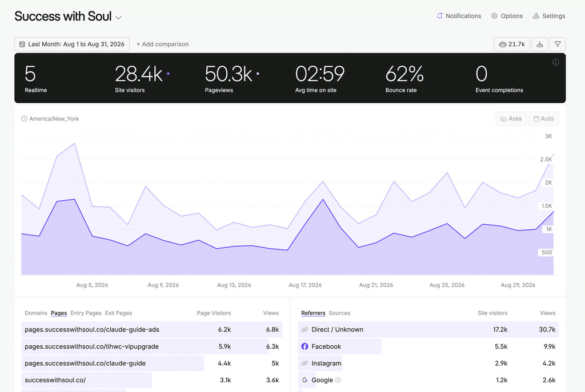Select the Event completions metric

click(499, 78)
